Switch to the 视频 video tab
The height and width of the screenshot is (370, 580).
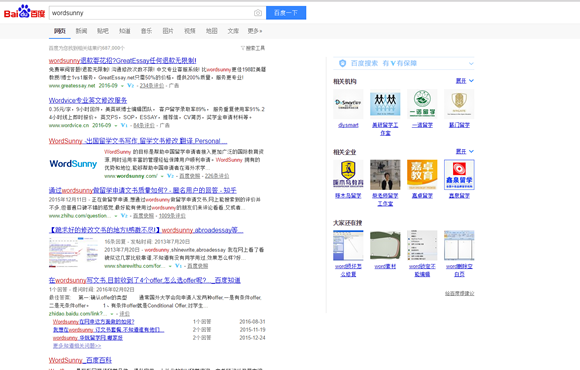tap(190, 31)
